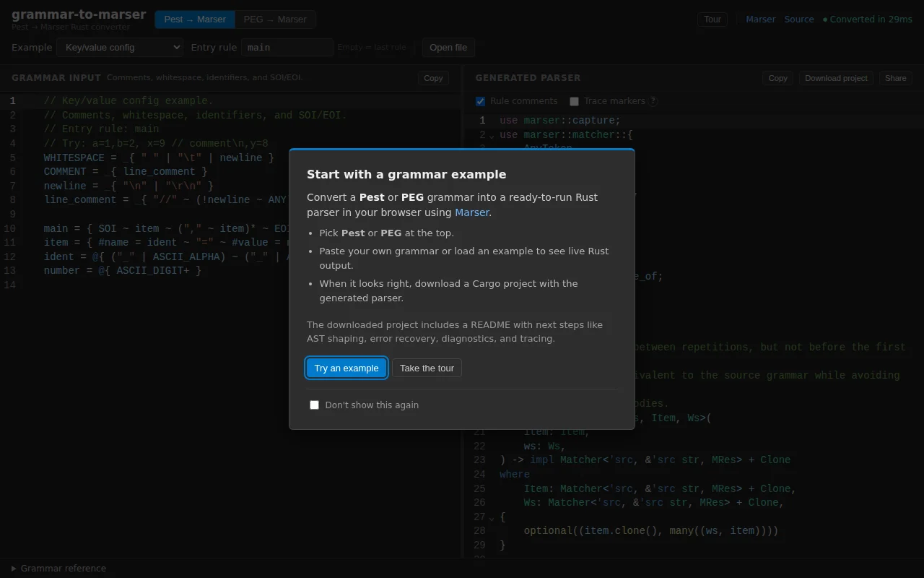Switch to PEG → Marser tab
The width and height of the screenshot is (924, 578).
click(275, 20)
